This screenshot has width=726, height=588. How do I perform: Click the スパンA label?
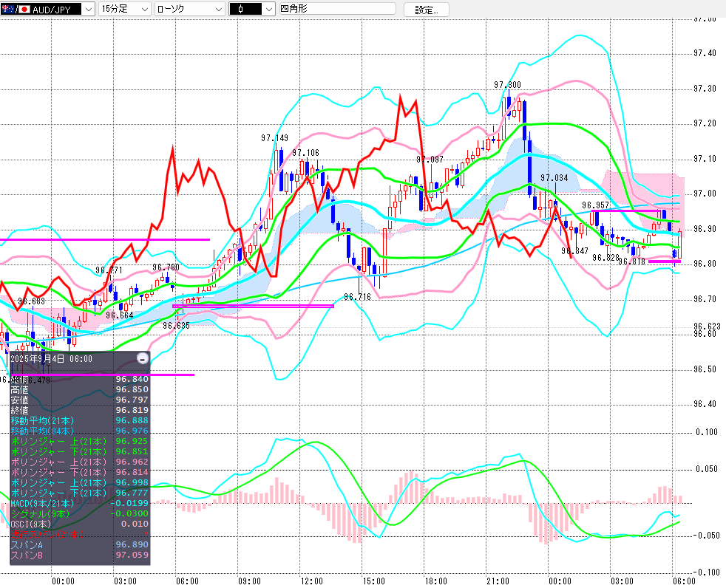[27, 545]
